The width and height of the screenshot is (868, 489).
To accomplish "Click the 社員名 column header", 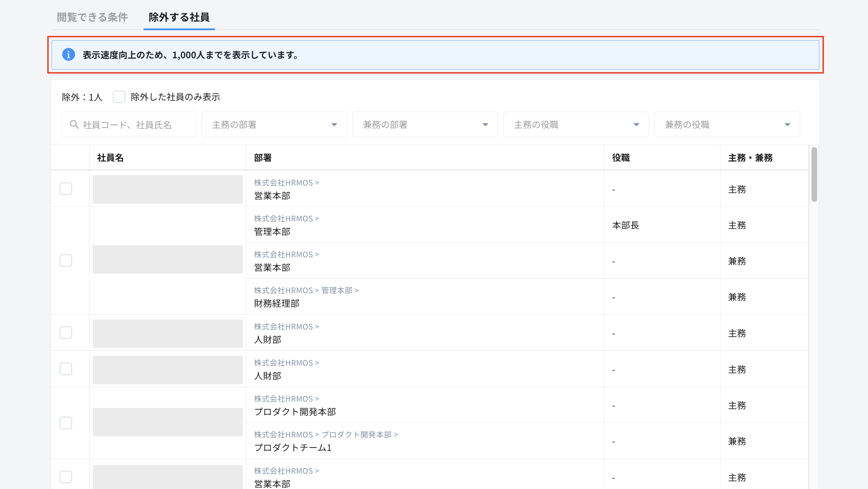I will 110,158.
